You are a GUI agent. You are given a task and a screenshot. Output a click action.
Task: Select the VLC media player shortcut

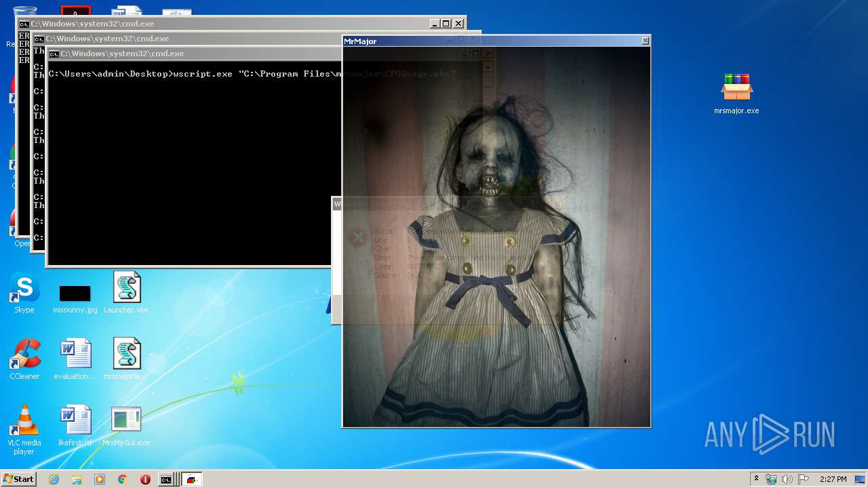(x=24, y=430)
